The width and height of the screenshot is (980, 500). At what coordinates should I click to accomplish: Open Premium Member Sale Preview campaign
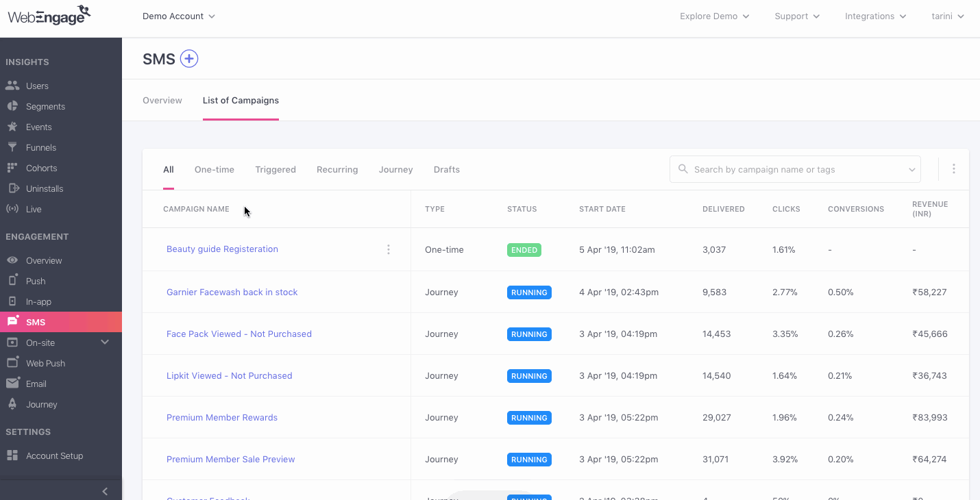click(x=231, y=459)
